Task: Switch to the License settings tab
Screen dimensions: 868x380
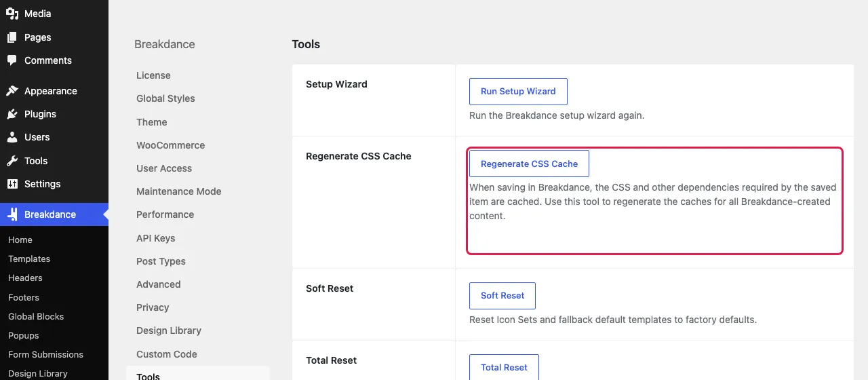Action: click(x=153, y=75)
